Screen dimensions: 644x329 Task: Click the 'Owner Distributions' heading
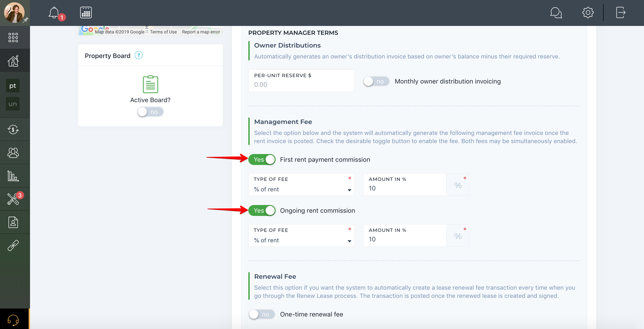(x=287, y=46)
